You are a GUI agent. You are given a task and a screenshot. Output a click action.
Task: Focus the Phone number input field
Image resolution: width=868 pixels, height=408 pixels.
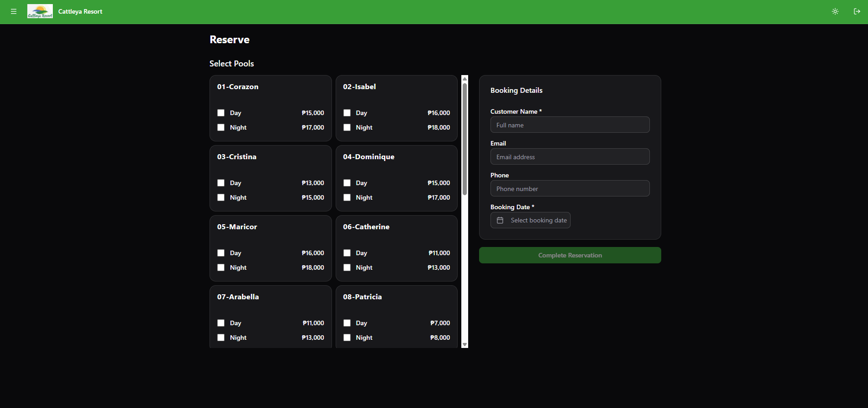(x=570, y=188)
